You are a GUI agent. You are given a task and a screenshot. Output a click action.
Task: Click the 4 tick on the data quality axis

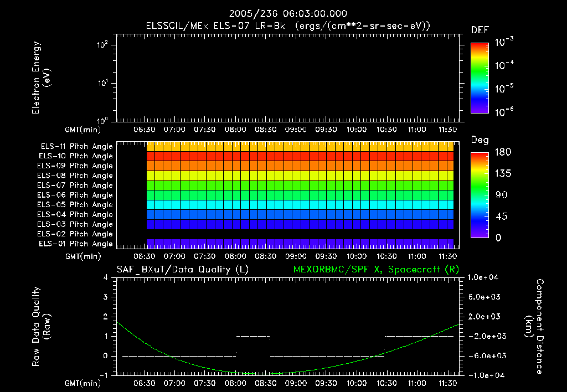tap(106, 277)
